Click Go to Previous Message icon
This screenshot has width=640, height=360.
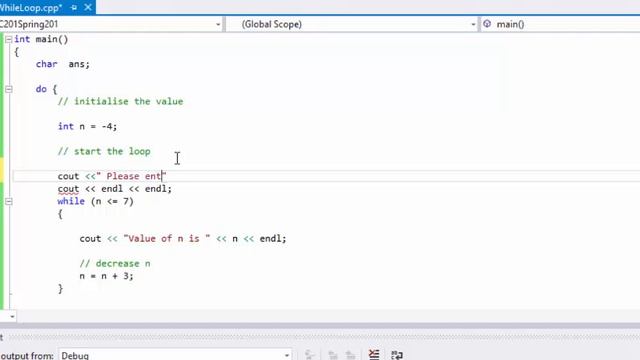coord(333,355)
